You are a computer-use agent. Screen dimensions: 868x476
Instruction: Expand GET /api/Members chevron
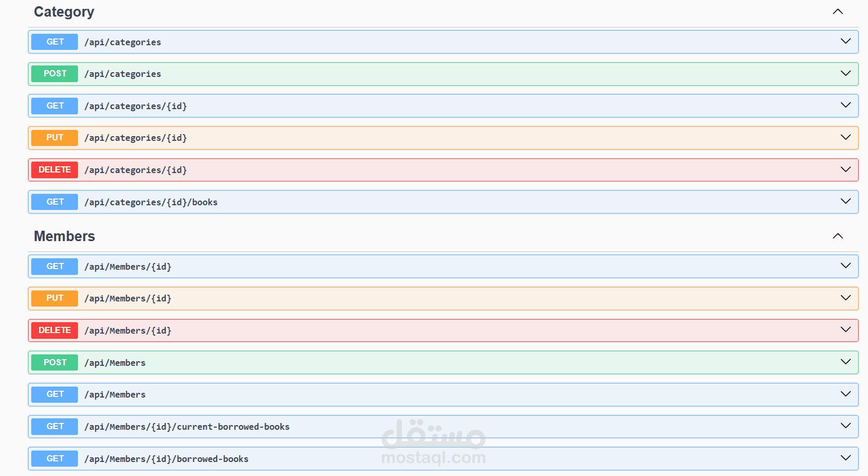tap(846, 394)
